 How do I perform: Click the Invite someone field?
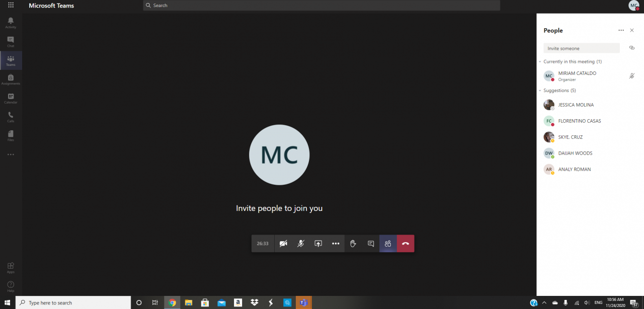(x=582, y=48)
